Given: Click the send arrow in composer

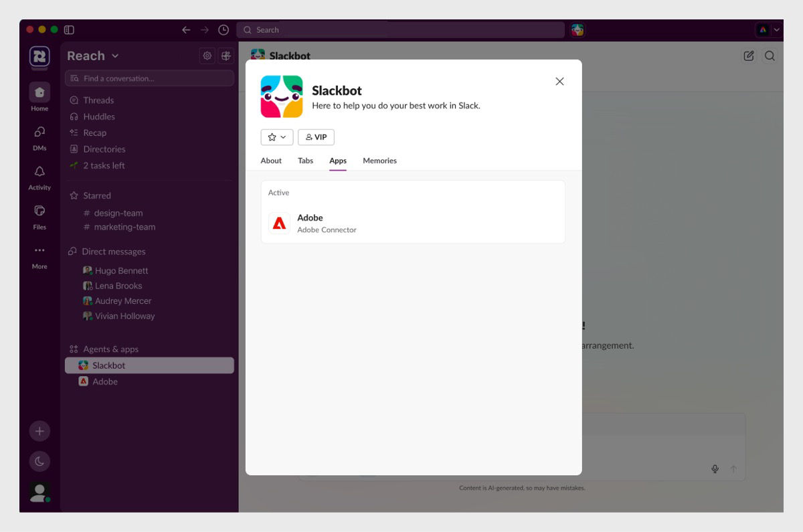Looking at the screenshot, I should click(733, 469).
